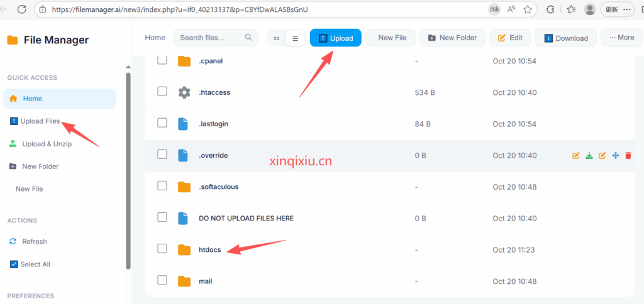Click the New Folder toolbar button
644x304 pixels.
click(452, 38)
